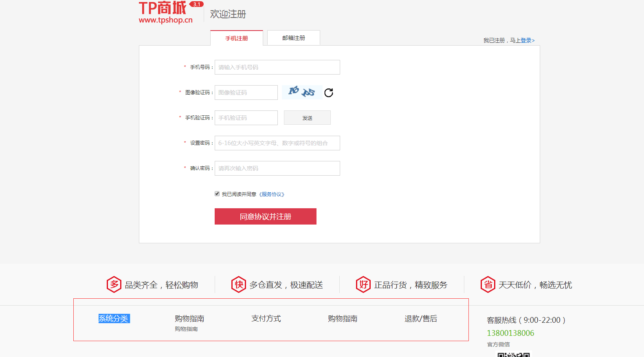Click the small 购物指南 sub-link

[x=186, y=329]
